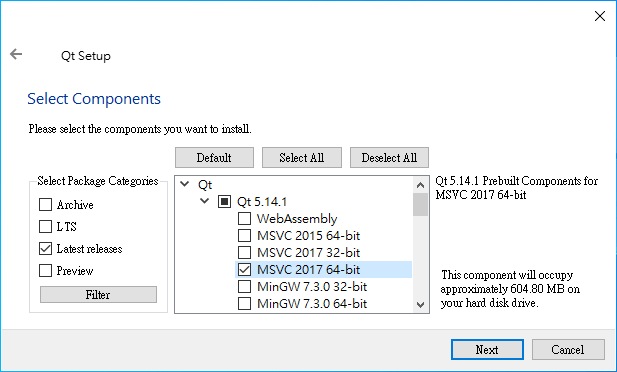Click the Default button
This screenshot has width=617, height=372.
click(214, 157)
